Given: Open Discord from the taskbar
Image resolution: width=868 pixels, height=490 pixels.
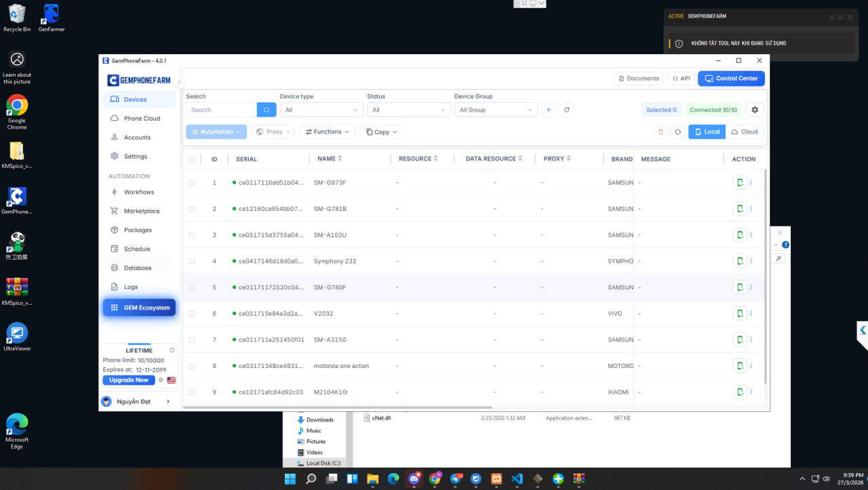Looking at the screenshot, I should point(414,478).
